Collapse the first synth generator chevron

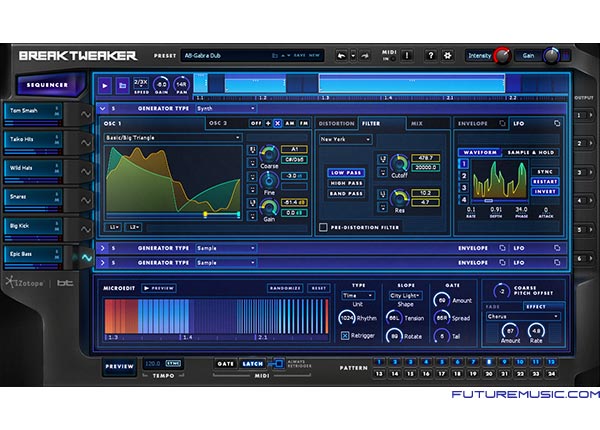103,109
